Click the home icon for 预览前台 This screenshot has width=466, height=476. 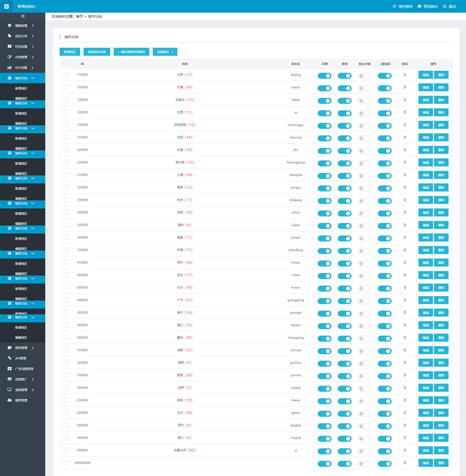pos(419,6)
